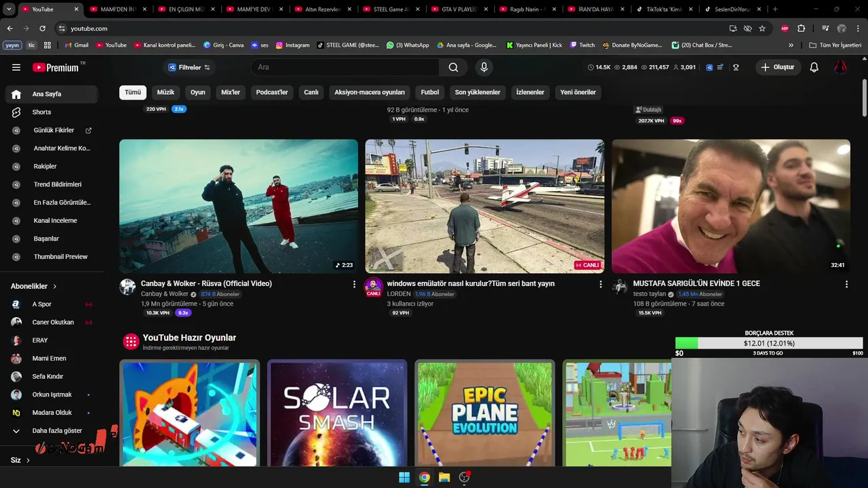Viewport: 868px width, 488px height.
Task: Switch to GTA V PLAYLIST browser tab
Action: 460,9
